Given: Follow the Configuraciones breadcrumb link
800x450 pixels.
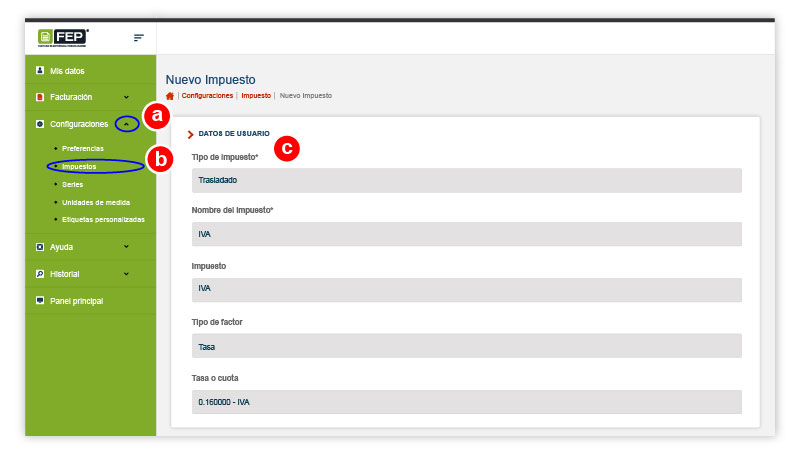Looking at the screenshot, I should (207, 95).
